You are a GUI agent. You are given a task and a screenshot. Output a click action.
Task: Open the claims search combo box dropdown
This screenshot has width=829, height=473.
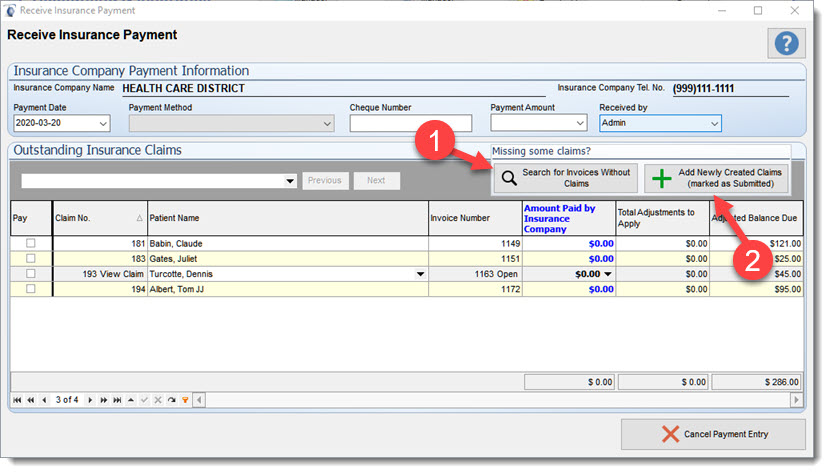pyautogui.click(x=290, y=181)
